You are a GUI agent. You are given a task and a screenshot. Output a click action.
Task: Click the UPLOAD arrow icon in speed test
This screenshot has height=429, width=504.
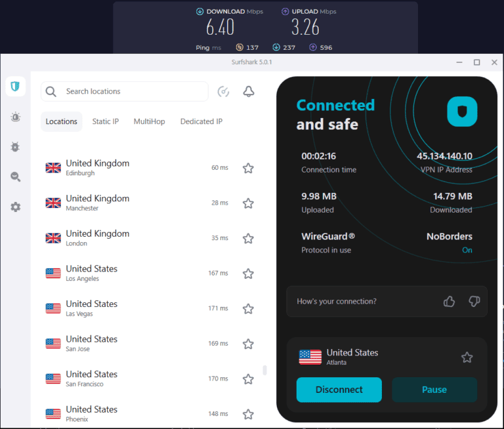pos(285,12)
